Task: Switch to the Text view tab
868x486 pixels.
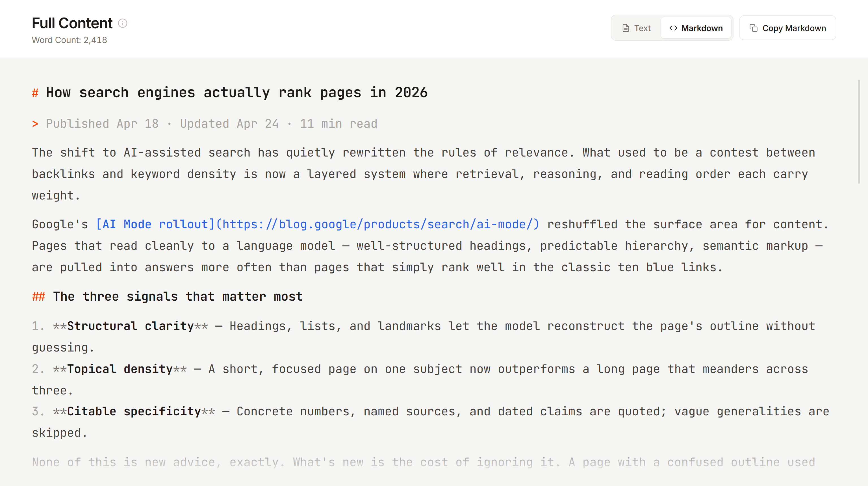Action: (637, 28)
